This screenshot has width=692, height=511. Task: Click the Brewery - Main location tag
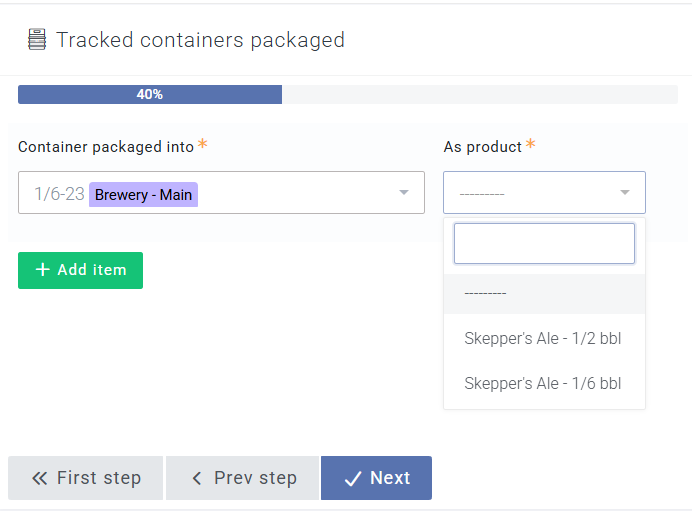click(143, 195)
